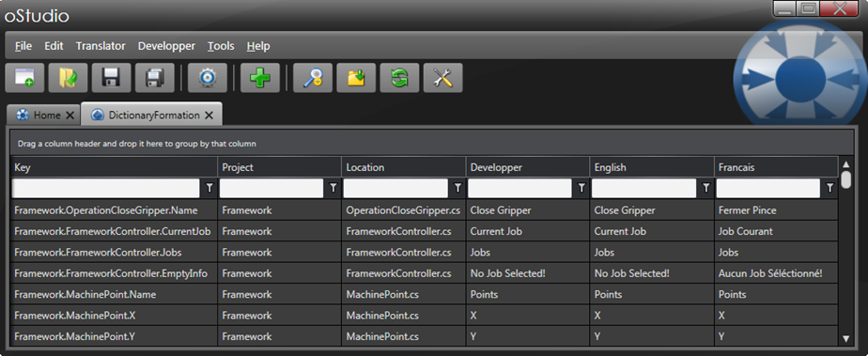
Task: Select Framework.MachinePoint.Name key cell
Action: pos(114,295)
